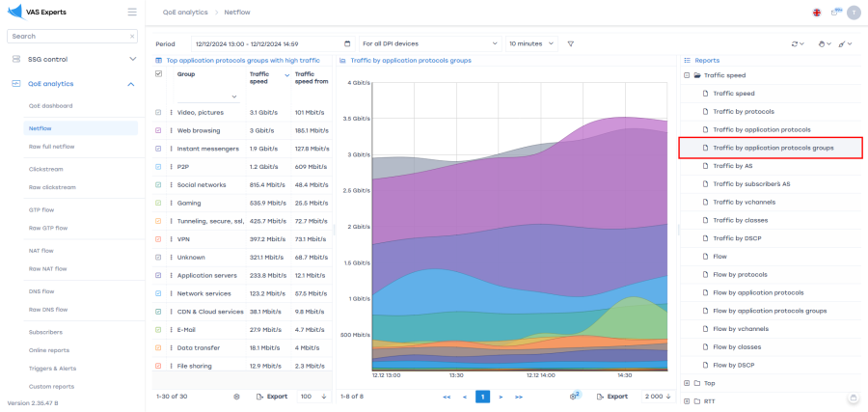868x412 pixels.
Task: Uncheck the Gaming row checkbox
Action: [x=159, y=203]
